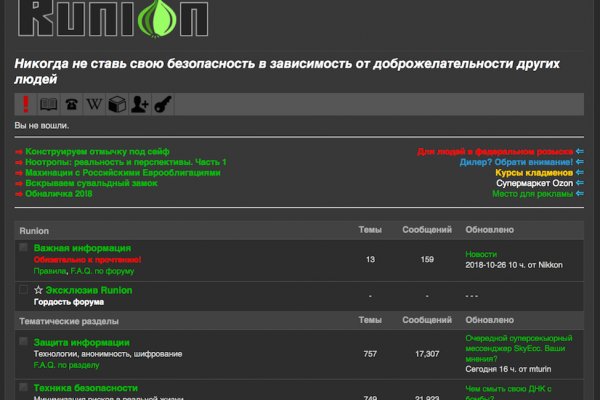
Task: Open the open-book icon in toolbar
Action: 48,104
